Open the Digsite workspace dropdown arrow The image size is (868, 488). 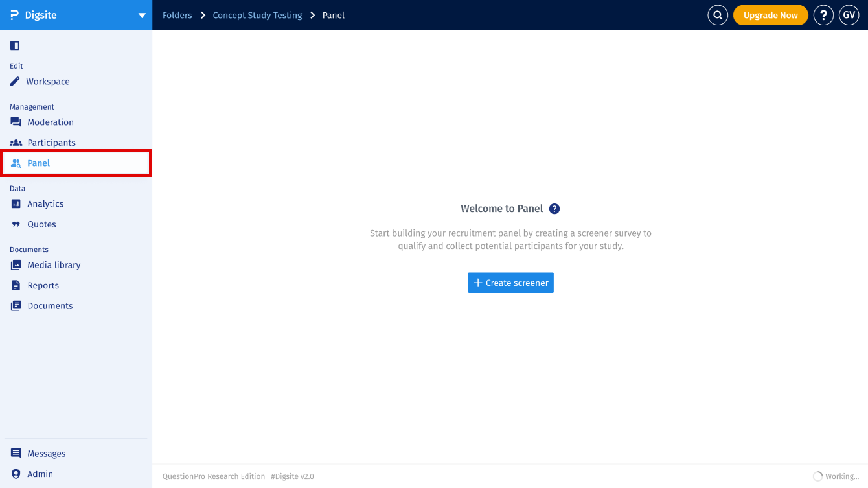tap(141, 15)
